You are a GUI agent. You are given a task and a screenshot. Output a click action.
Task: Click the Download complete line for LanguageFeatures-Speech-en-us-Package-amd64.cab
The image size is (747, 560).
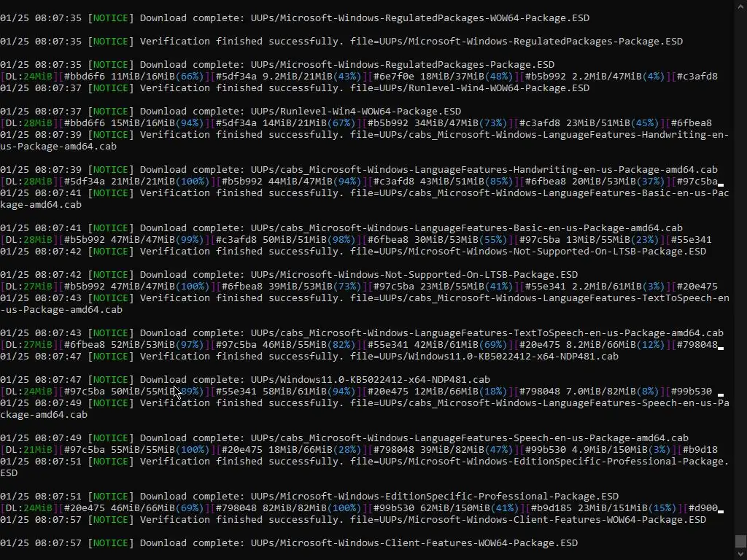point(344,438)
